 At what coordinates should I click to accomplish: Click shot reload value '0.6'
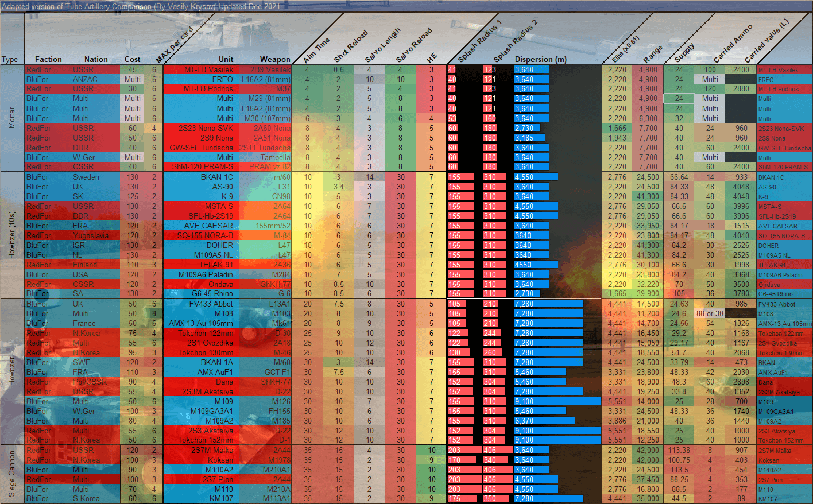(338, 69)
